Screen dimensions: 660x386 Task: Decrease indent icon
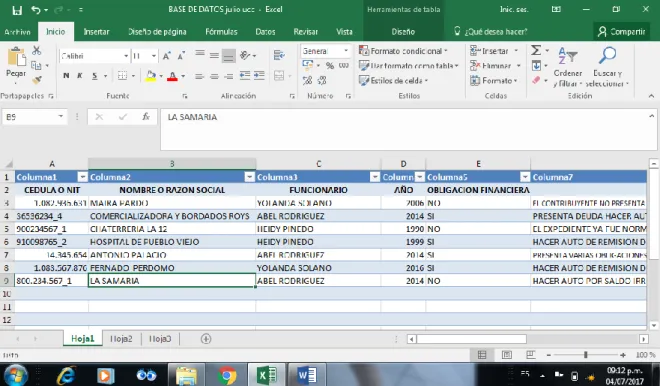point(245,76)
